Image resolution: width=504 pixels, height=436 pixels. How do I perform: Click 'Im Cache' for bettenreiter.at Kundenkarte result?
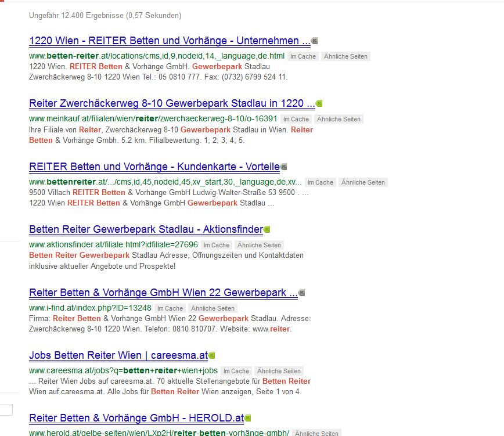coord(321,182)
